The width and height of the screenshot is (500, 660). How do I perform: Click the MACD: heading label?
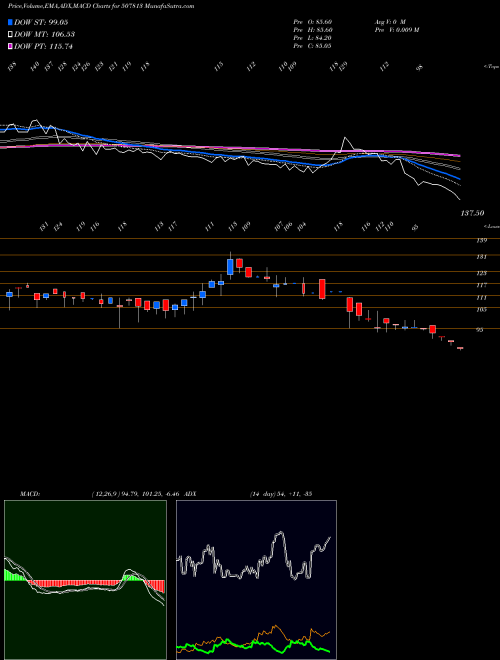tap(30, 494)
